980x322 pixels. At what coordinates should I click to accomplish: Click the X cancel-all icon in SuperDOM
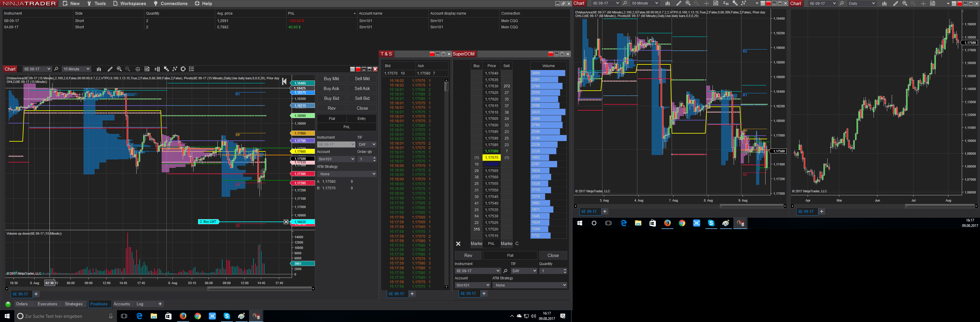[x=458, y=244]
